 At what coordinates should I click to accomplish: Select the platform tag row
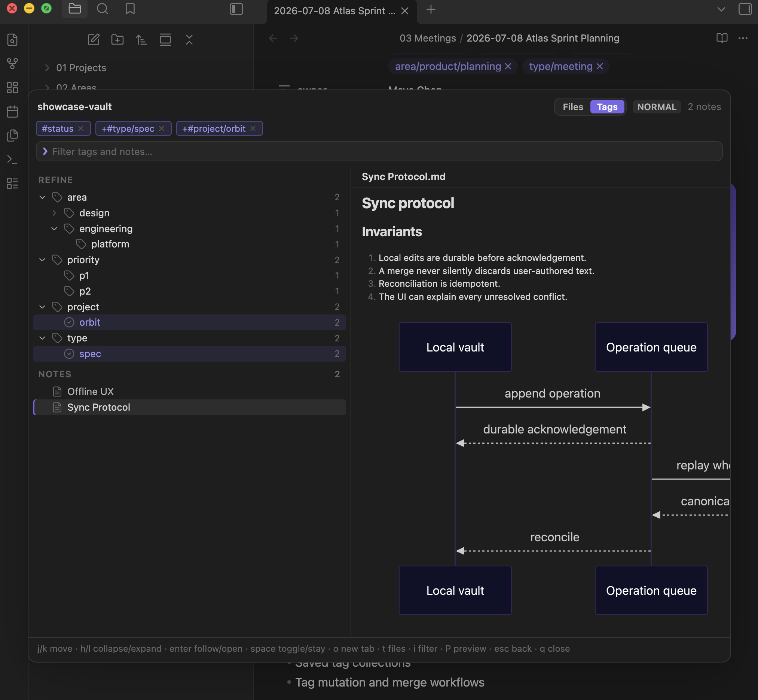(x=189, y=244)
